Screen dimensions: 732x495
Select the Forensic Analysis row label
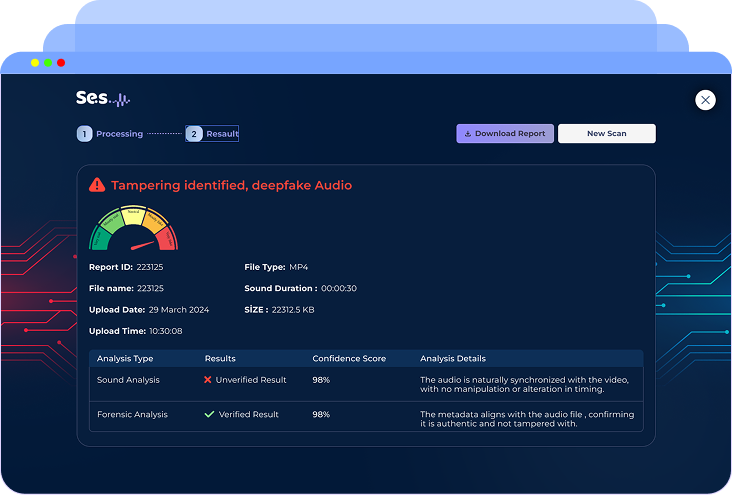(x=132, y=415)
